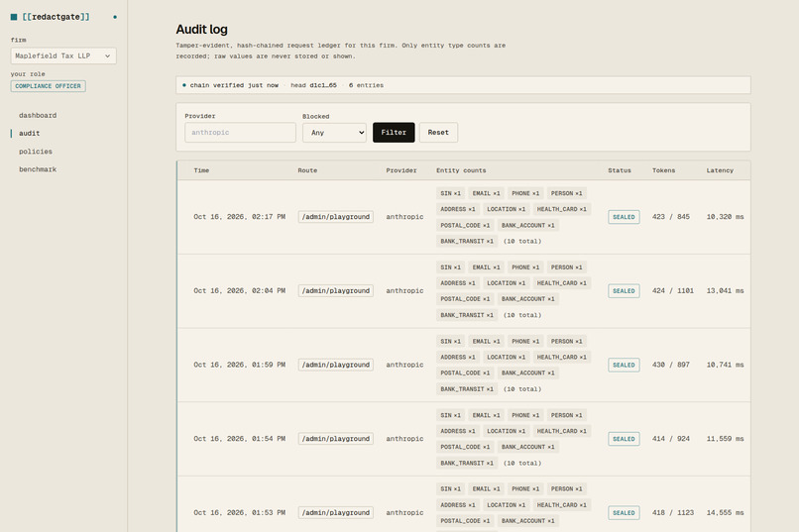
Task: Open the Blocked Any dropdown
Action: coord(334,133)
